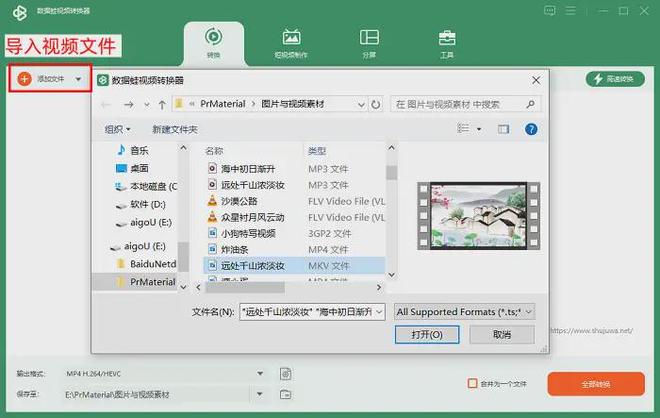Close the 数据蛙视频转换器 file dialog
Screen dimensions: 660x418
(x=536, y=80)
